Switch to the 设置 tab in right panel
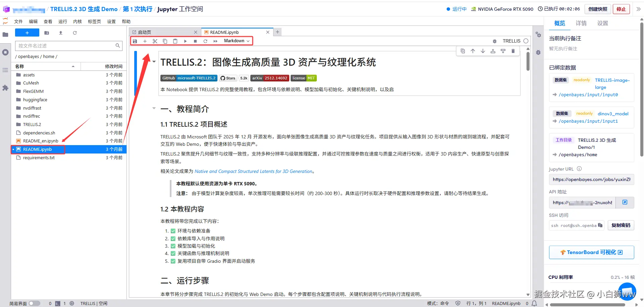The width and height of the screenshot is (644, 307). pyautogui.click(x=603, y=23)
